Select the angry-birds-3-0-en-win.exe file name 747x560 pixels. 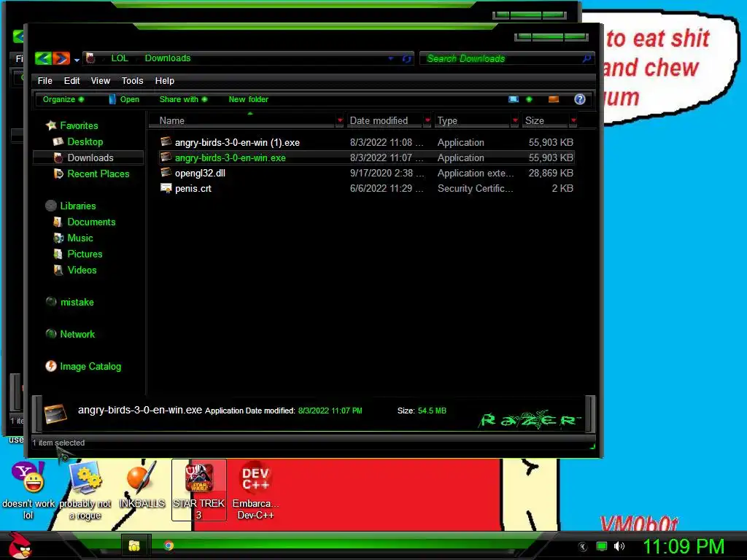(230, 157)
